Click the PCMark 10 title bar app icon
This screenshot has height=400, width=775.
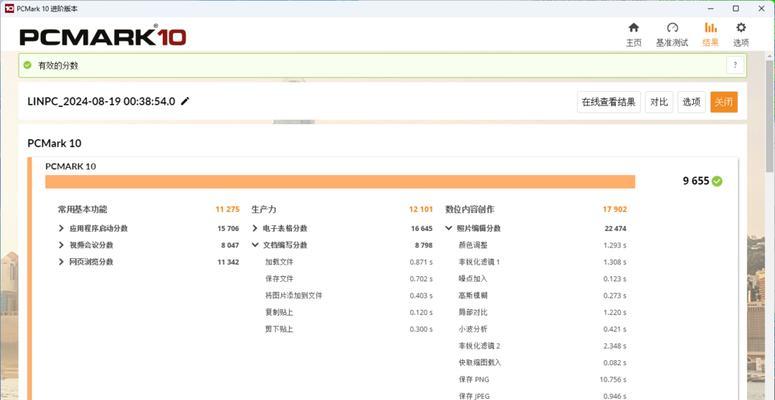9,8
